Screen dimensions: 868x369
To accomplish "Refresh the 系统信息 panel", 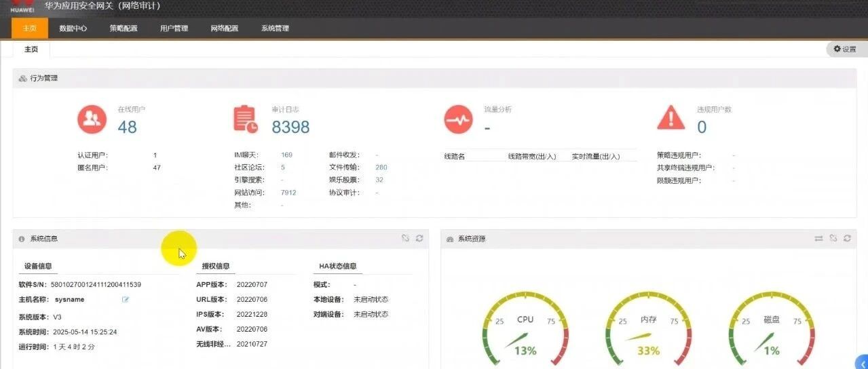I will pos(419,238).
